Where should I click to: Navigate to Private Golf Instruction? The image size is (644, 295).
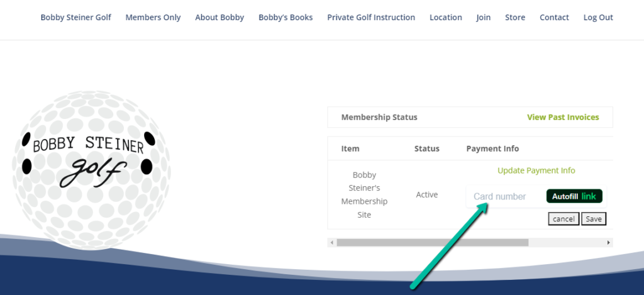tap(371, 17)
